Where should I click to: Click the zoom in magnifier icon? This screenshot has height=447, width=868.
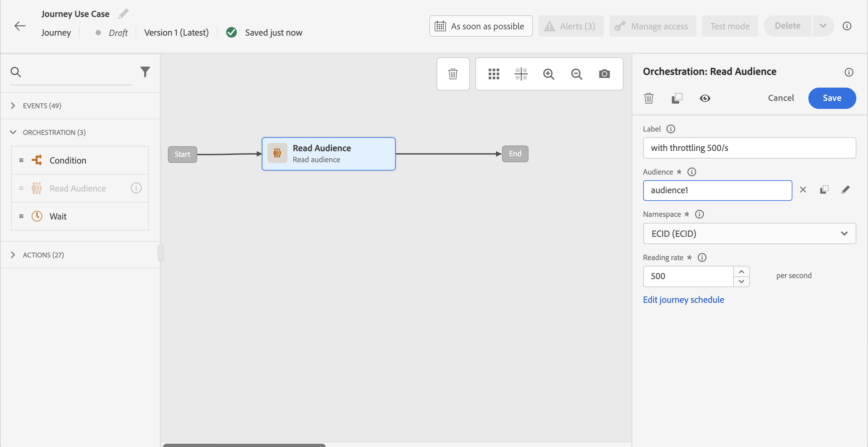[x=549, y=74]
